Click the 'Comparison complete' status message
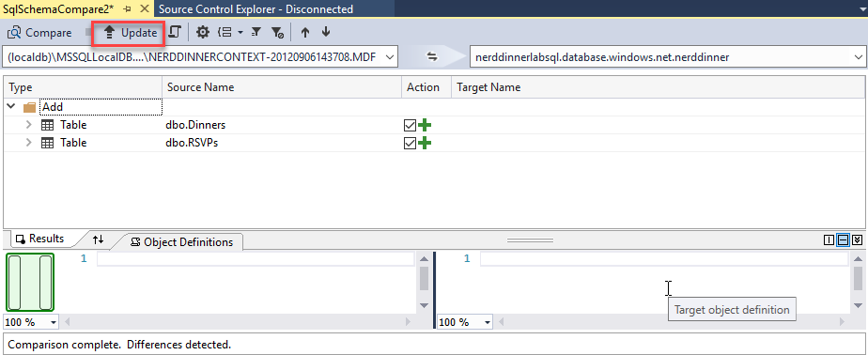 pos(119,345)
